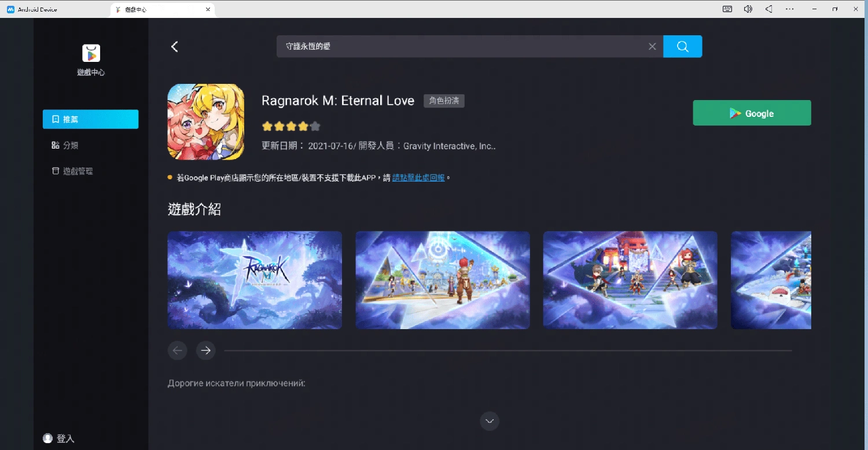Image resolution: width=868 pixels, height=450 pixels.
Task: View the Ragnarok logo screenshot thumbnail
Action: [255, 280]
